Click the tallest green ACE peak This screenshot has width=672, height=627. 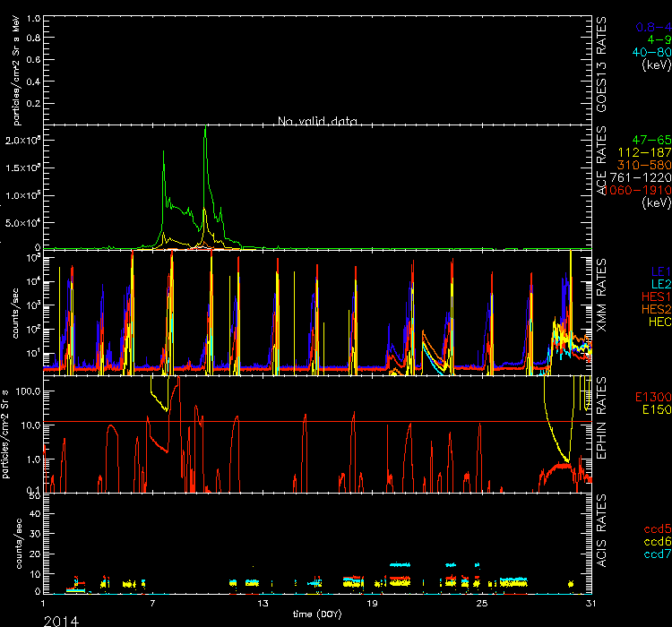[x=206, y=128]
